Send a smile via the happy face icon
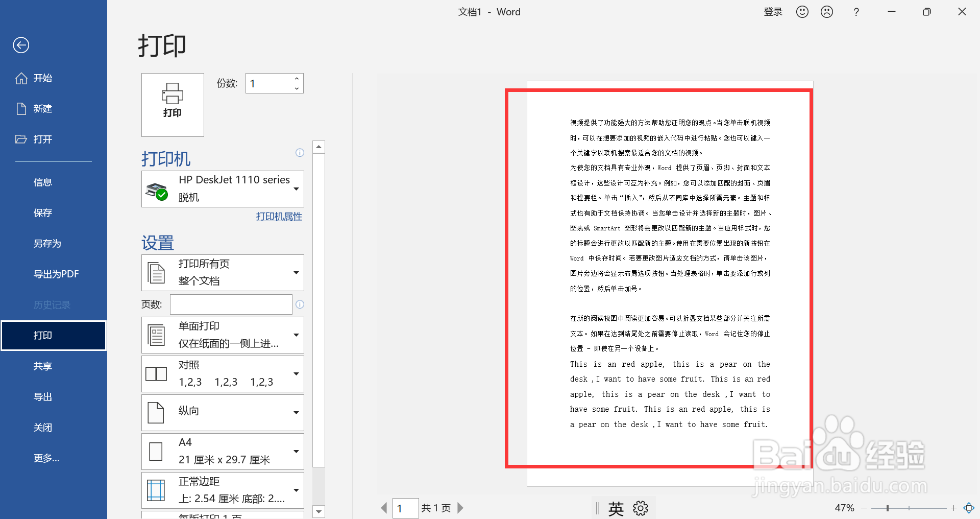This screenshot has height=519, width=980. point(802,12)
